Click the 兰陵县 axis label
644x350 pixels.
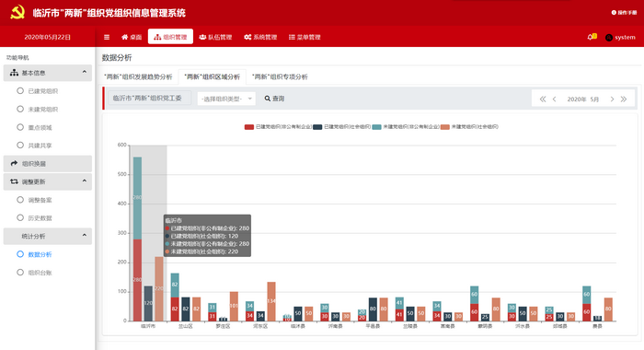coord(410,326)
